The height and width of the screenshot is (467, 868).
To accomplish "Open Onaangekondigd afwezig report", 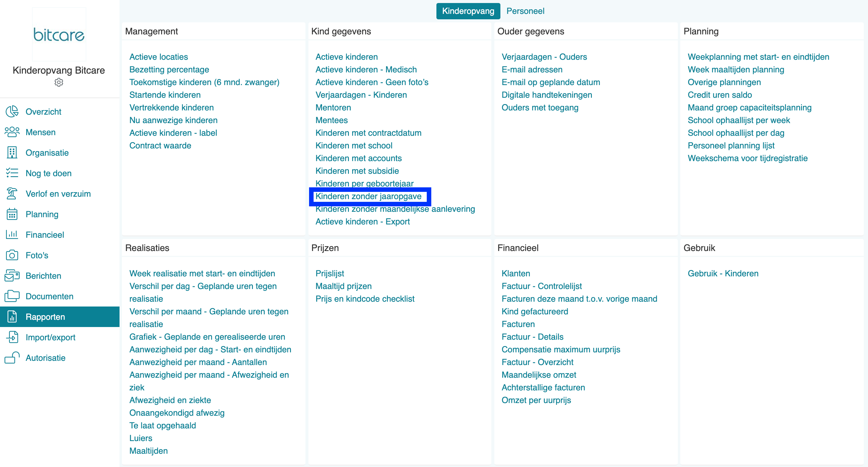I will (177, 413).
